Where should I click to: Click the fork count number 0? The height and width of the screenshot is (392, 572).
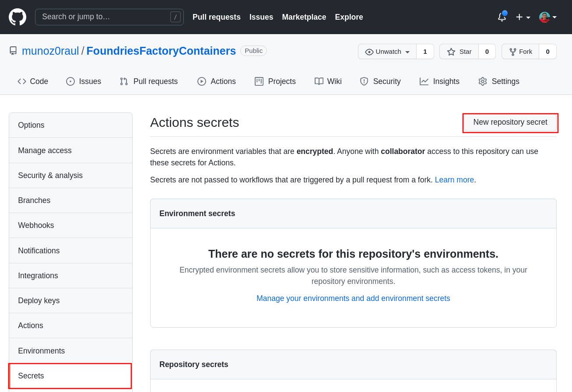547,52
